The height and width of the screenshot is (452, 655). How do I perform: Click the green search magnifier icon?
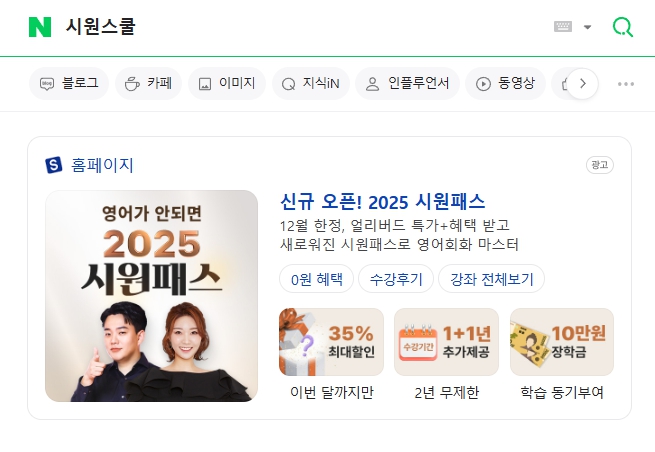622,27
